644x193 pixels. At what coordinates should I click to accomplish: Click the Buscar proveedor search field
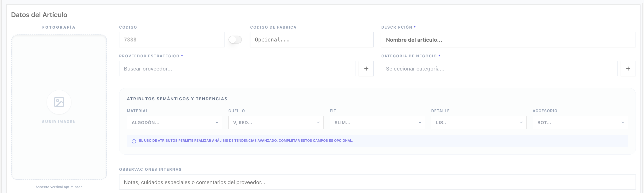point(237,68)
